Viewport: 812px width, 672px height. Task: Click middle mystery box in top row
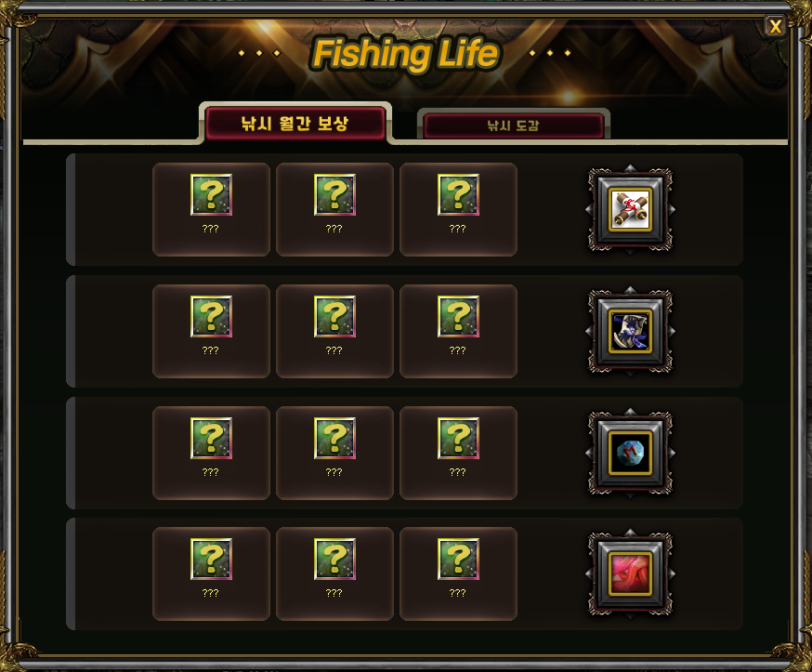click(334, 195)
